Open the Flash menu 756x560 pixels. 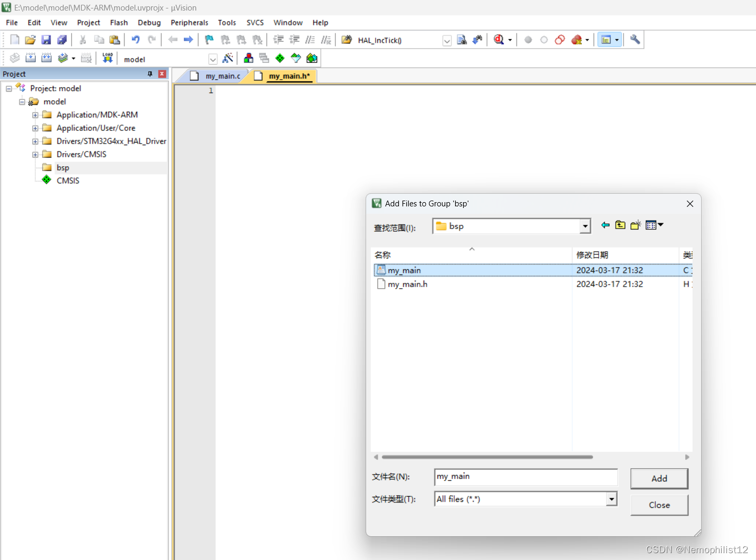119,23
